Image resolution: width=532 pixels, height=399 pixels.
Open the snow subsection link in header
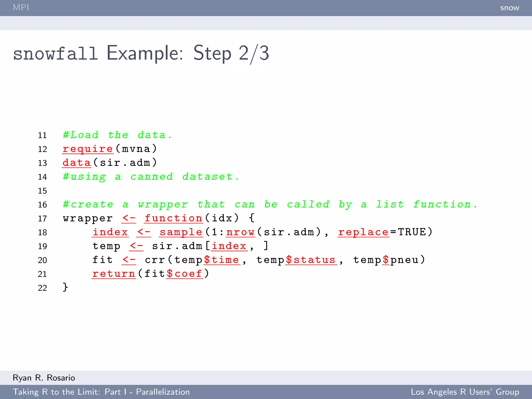(510, 8)
